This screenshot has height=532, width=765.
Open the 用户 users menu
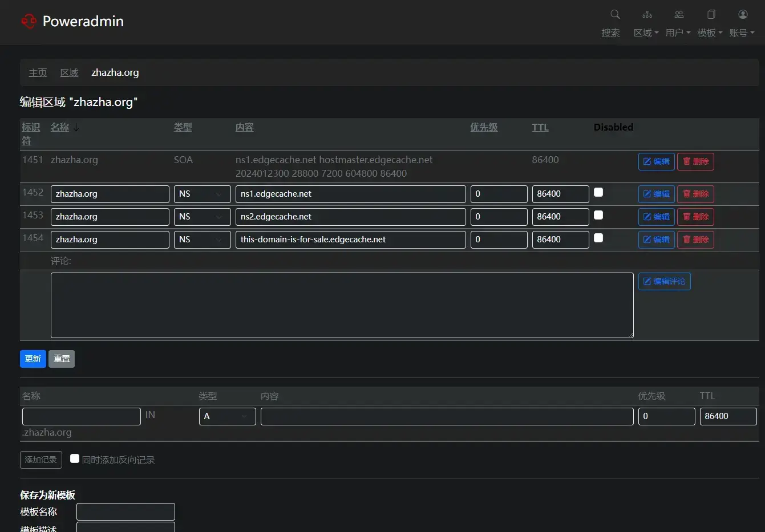click(678, 33)
